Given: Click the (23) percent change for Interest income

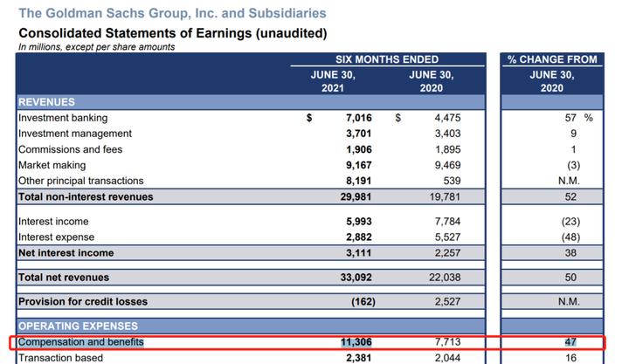Looking at the screenshot, I should coord(570,222).
